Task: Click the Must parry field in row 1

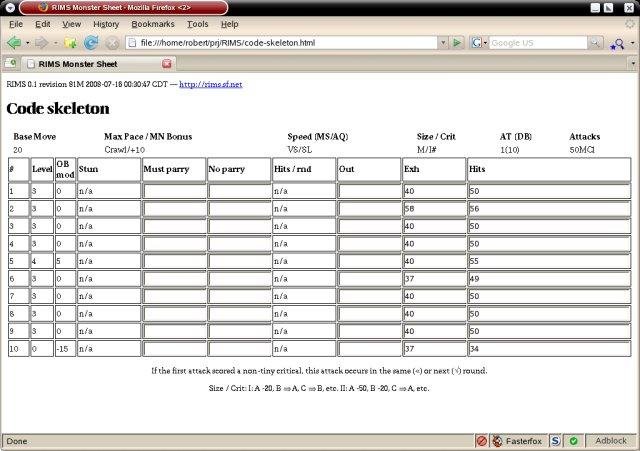Action: point(174,191)
